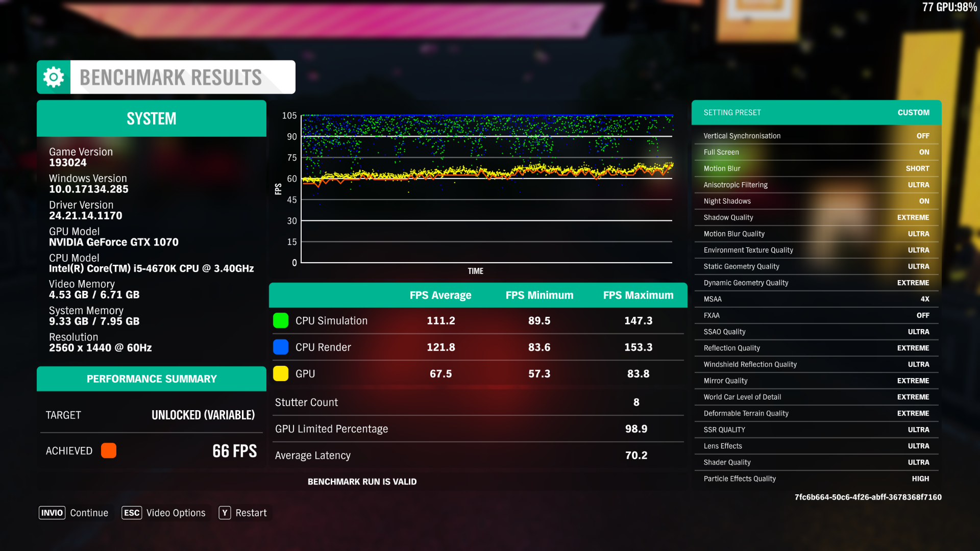Screen dimensions: 980x551
Task: Click the INVIO key icon for Continue
Action: coord(52,513)
